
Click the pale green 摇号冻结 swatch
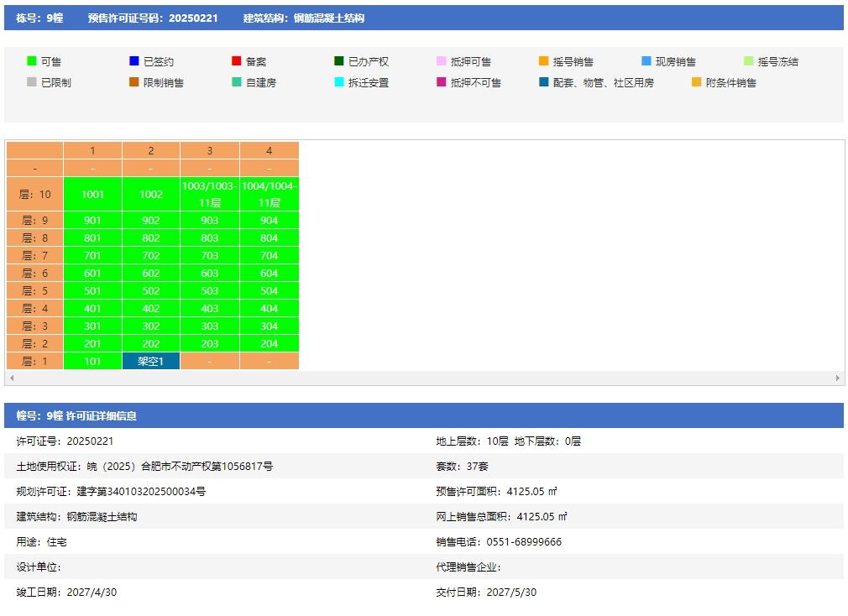coord(748,61)
